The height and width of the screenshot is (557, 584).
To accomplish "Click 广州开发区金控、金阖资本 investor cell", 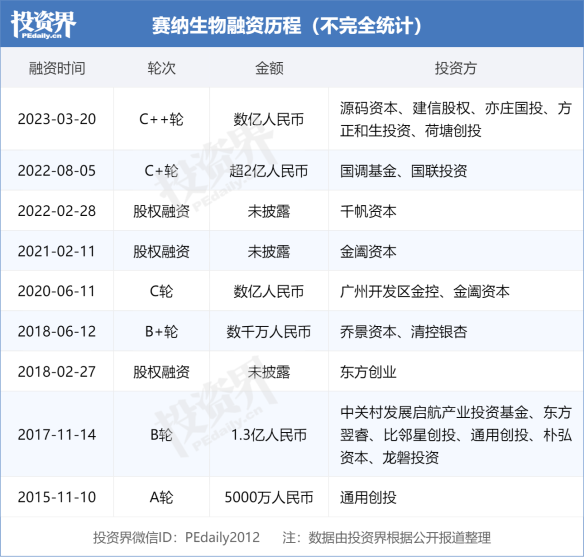I will 425,292.
